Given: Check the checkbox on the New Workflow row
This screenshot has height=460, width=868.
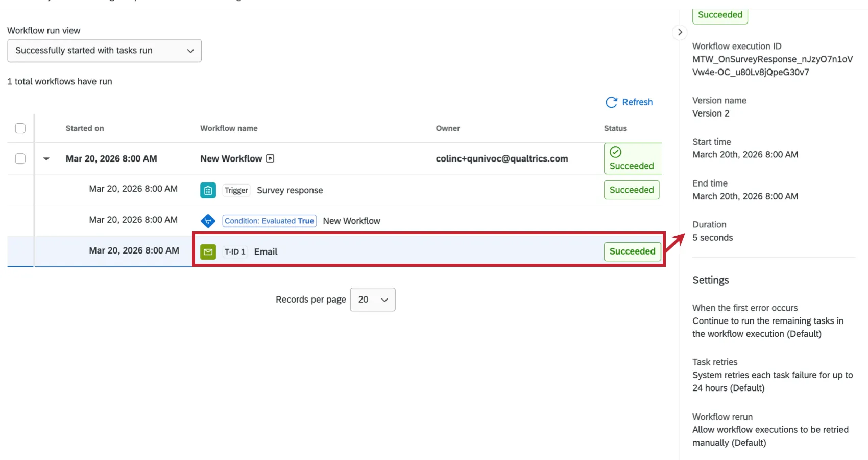Looking at the screenshot, I should click(x=20, y=158).
